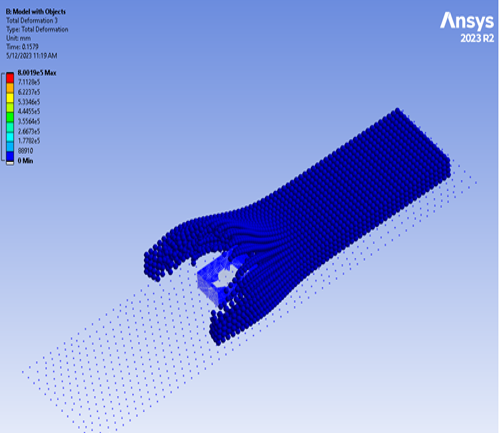Select the 88910 legend value

(25, 151)
